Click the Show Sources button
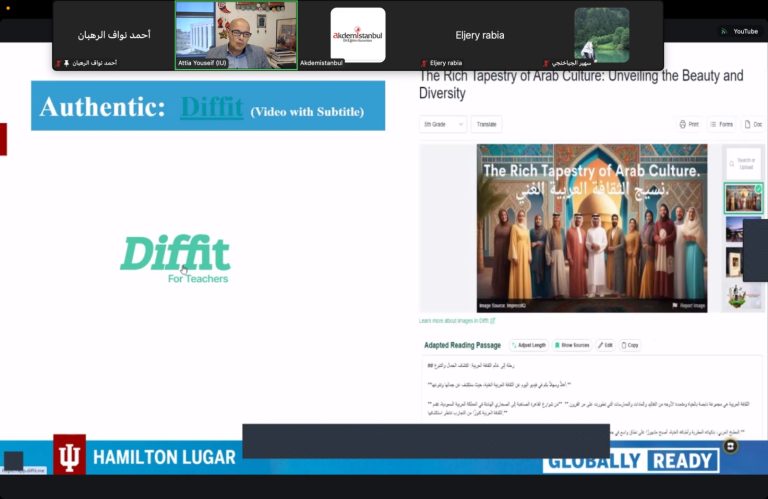The width and height of the screenshot is (768, 499). (572, 345)
